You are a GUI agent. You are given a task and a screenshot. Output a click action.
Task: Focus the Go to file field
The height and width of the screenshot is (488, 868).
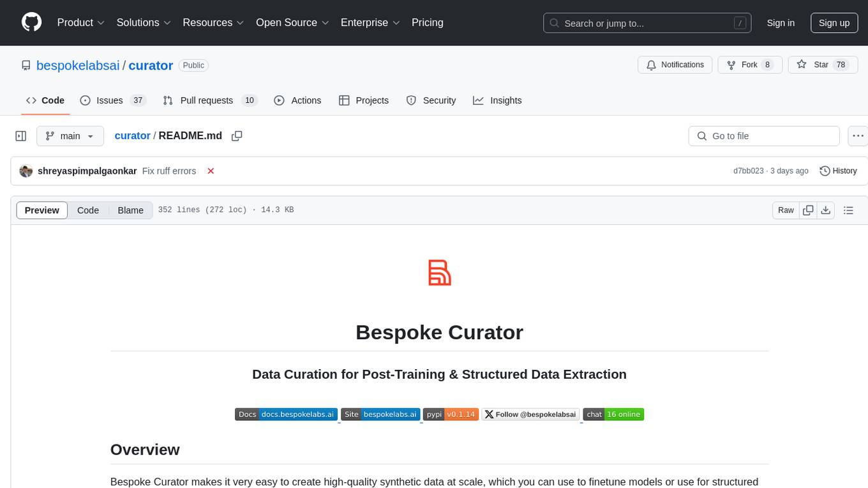pyautogui.click(x=764, y=136)
